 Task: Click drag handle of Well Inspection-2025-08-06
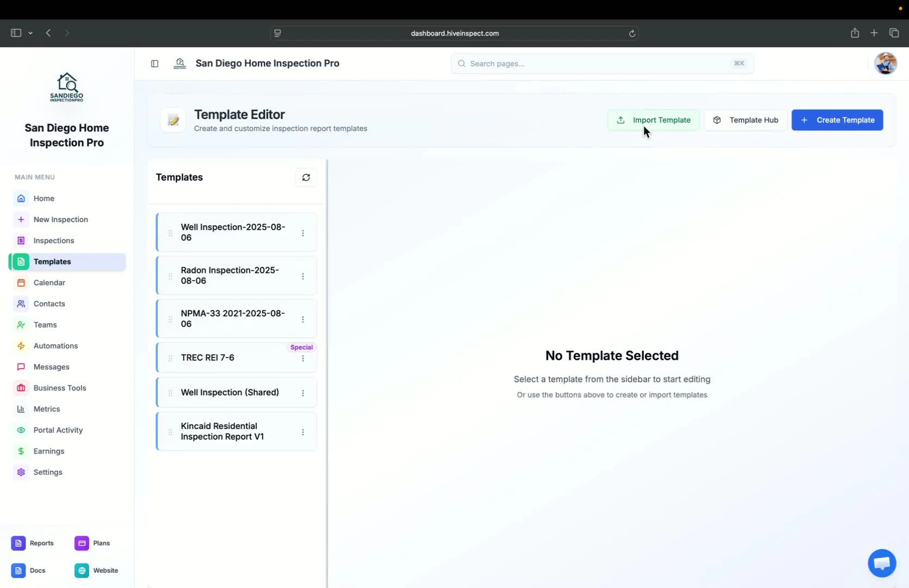pyautogui.click(x=170, y=233)
